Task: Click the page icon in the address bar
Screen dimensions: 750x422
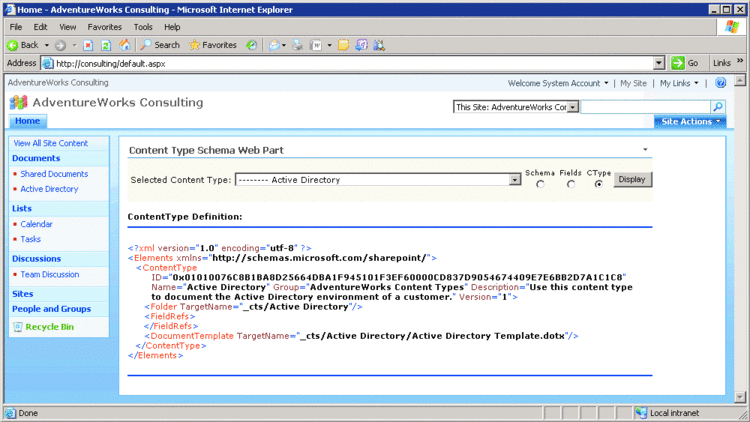Action: click(x=47, y=64)
